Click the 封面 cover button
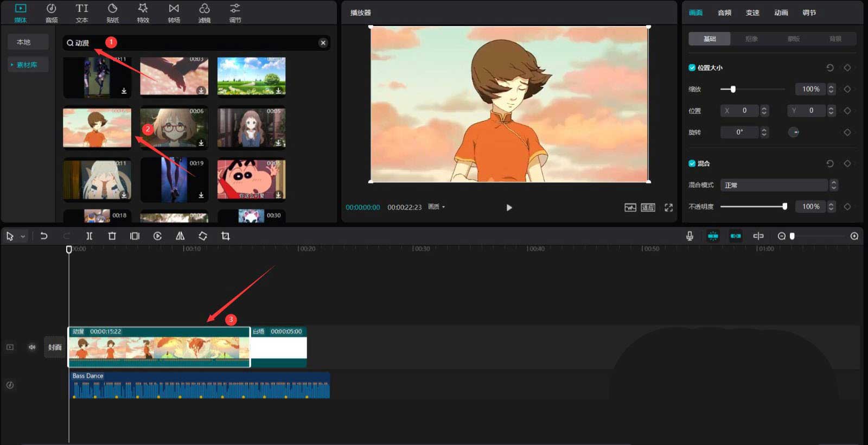This screenshot has width=868, height=445. (x=54, y=347)
